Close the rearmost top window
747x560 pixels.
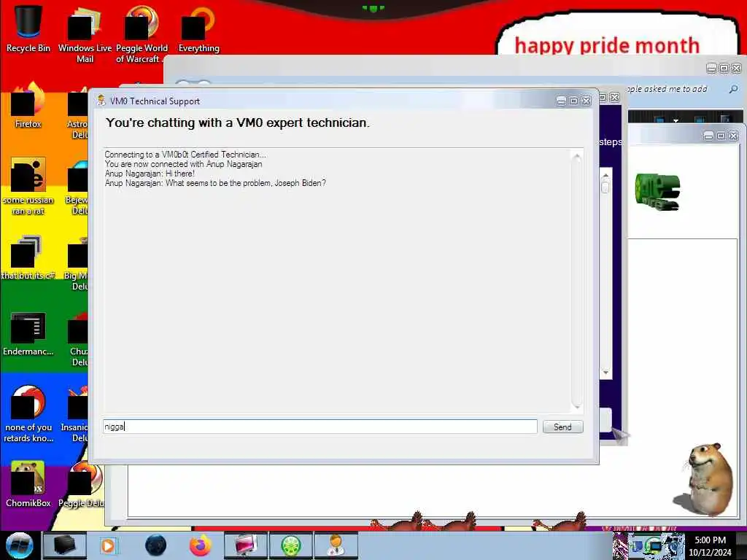(737, 68)
